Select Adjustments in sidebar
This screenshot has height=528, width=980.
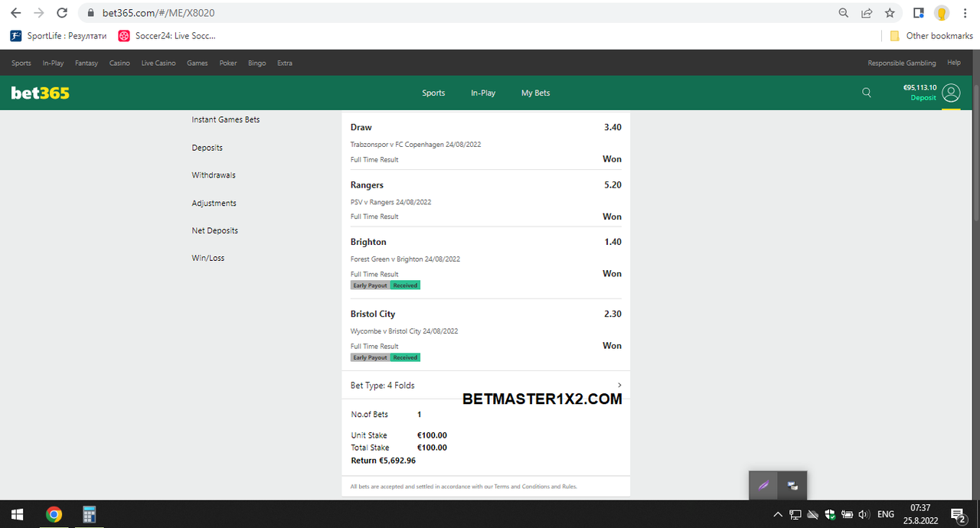[214, 203]
